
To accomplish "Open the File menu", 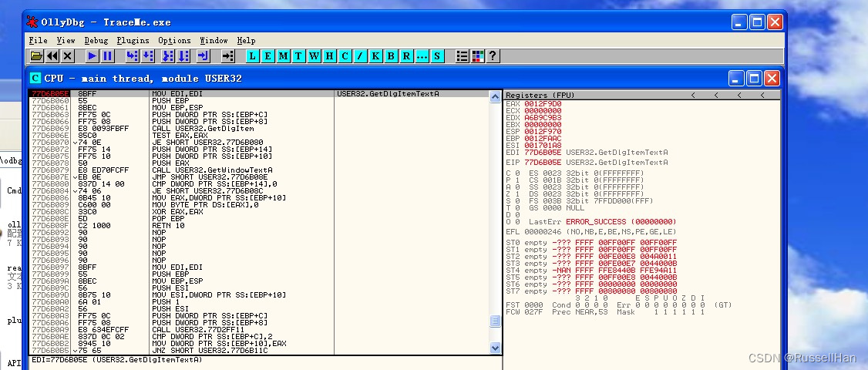I will pyautogui.click(x=39, y=40).
